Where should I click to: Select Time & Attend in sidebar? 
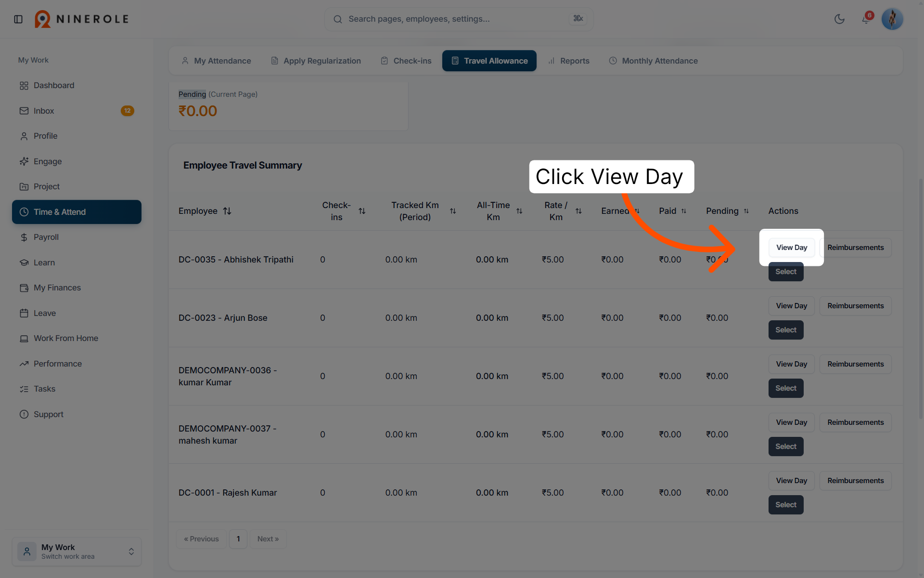[x=77, y=212]
